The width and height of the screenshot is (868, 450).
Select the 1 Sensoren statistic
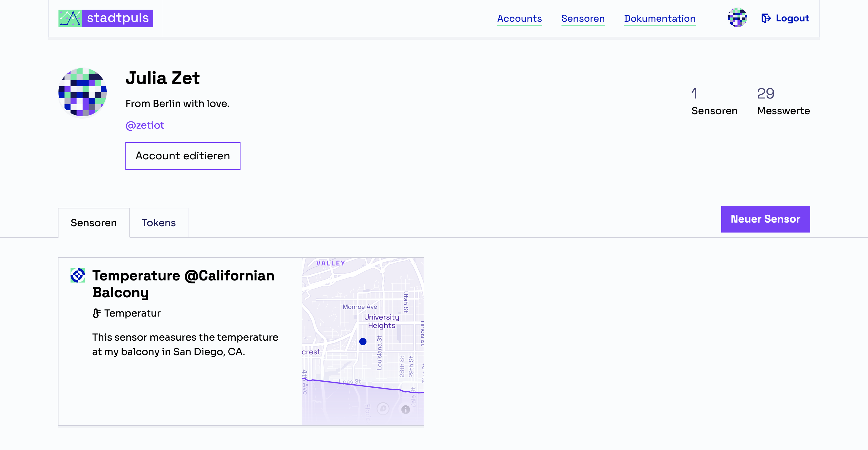[x=714, y=102]
